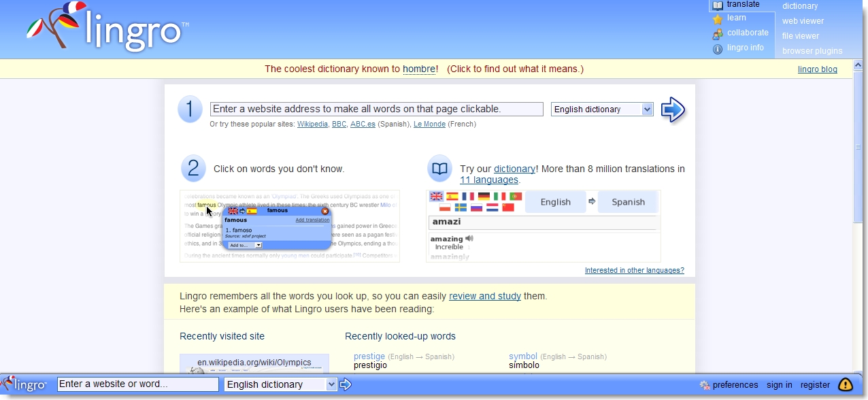The height and width of the screenshot is (400, 868).
Task: Open the ABC.es popular site link
Action: pos(363,124)
